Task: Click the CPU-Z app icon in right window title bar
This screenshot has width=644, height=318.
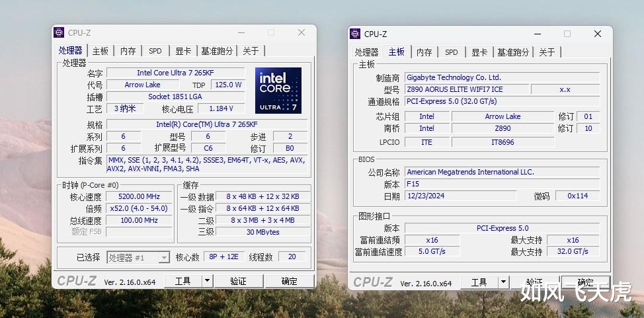Action: [x=355, y=34]
